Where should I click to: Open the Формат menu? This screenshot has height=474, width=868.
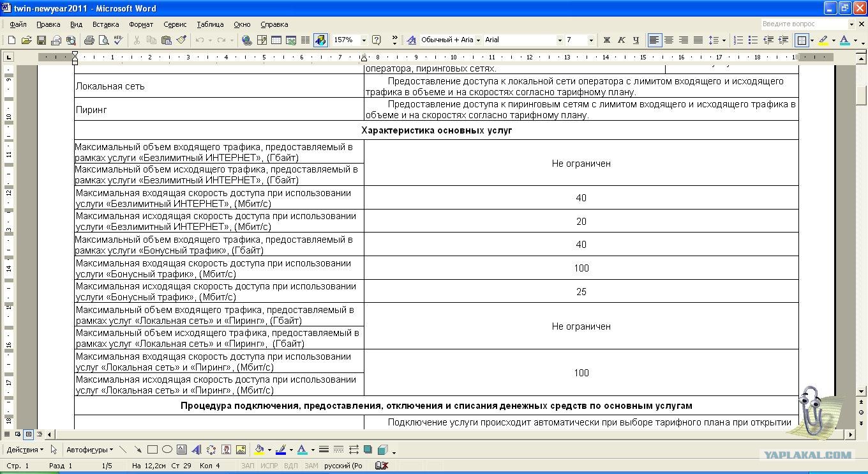coord(141,24)
